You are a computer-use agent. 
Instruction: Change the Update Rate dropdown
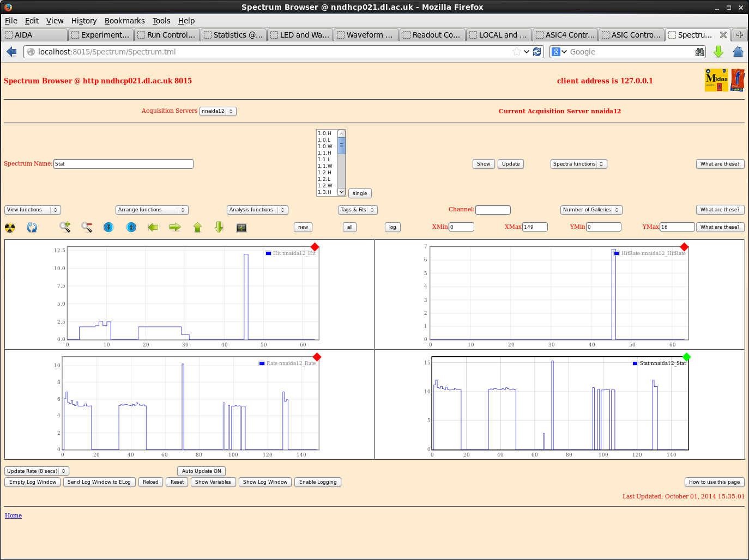(37, 471)
